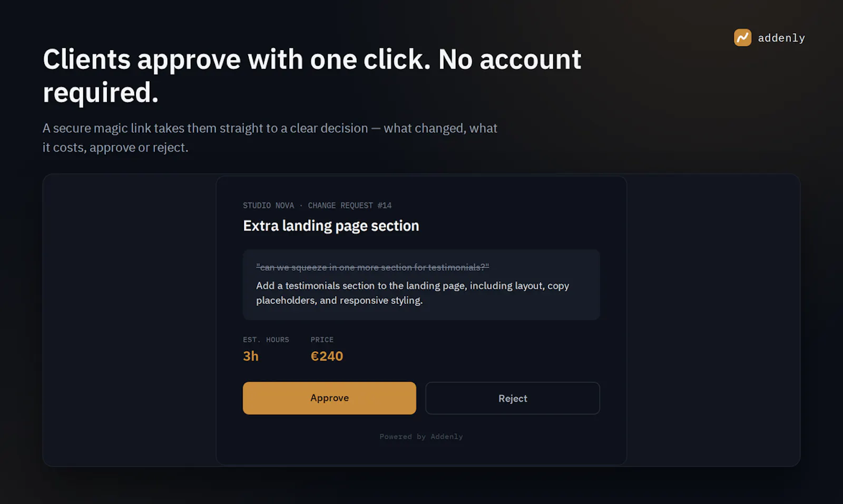843x504 pixels.
Task: Open the Powered by Addenly link
Action: [x=421, y=437]
